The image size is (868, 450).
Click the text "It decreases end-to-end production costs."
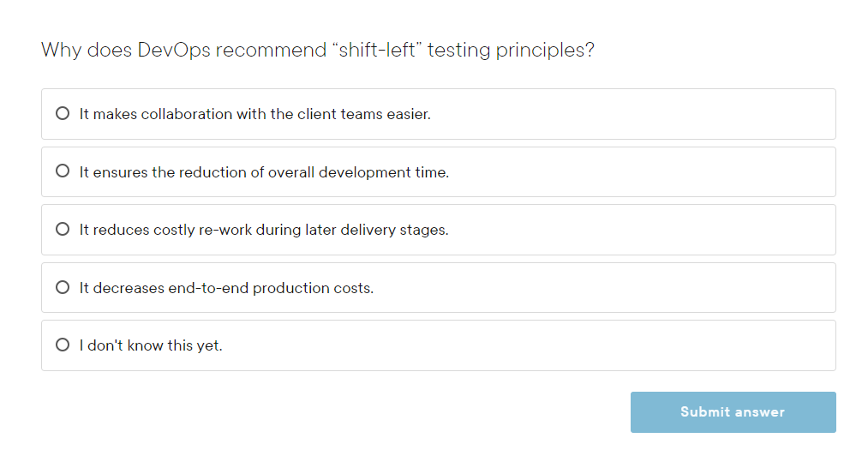[x=226, y=288]
